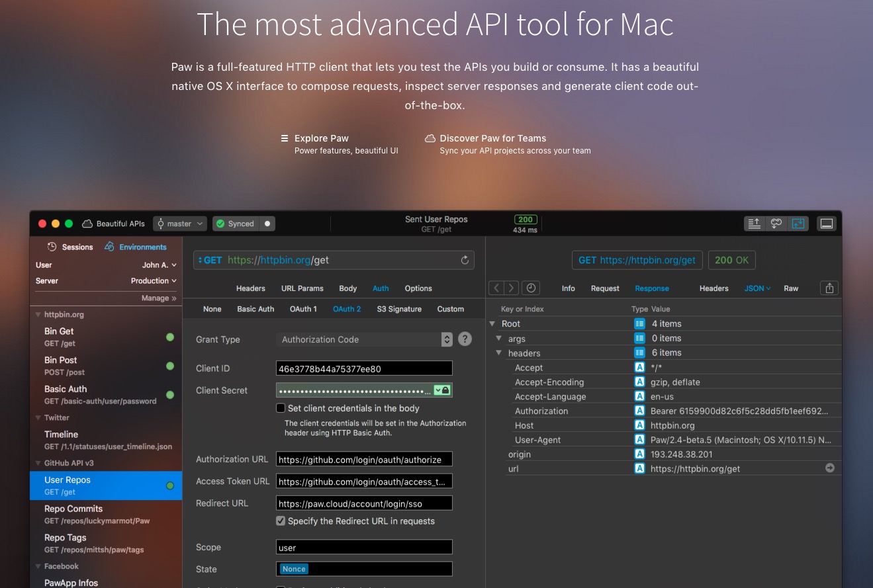The height and width of the screenshot is (588, 873).
Task: Enable Set client credentials in the body
Action: coord(281,408)
